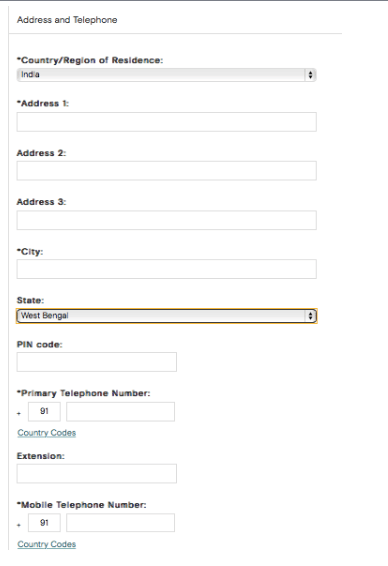This screenshot has height=566, width=388.
Task: Click the City input field
Action: pos(166,269)
